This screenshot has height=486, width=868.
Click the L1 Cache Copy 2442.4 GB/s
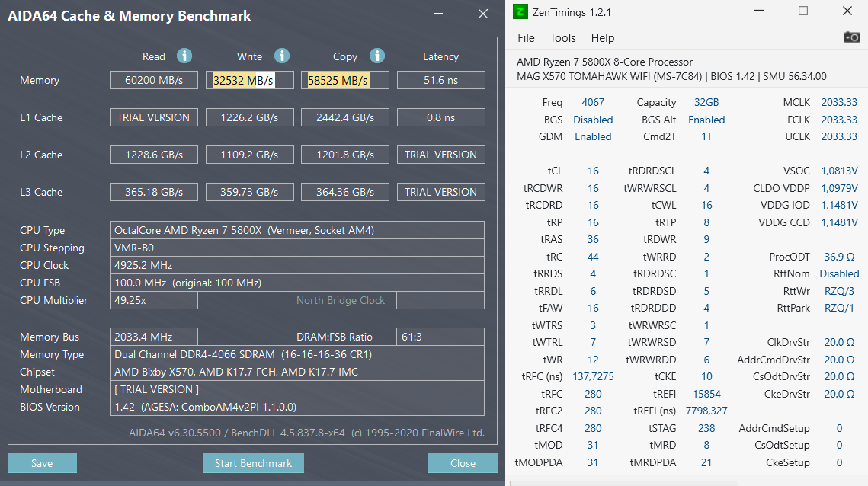pos(345,117)
